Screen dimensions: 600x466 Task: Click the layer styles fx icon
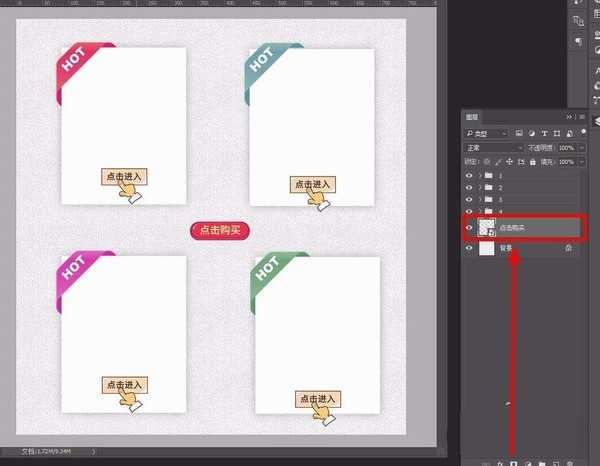click(x=500, y=463)
